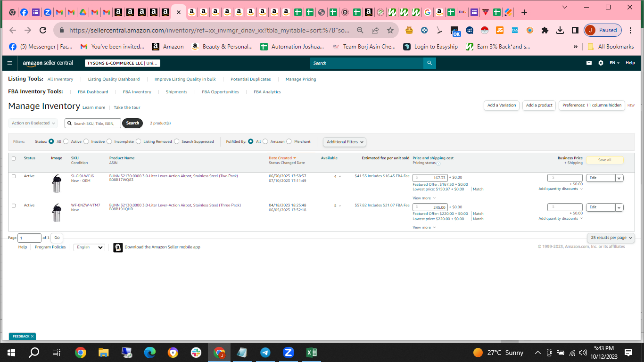Open the Windows Start menu
The width and height of the screenshot is (644, 362).
click(x=11, y=352)
